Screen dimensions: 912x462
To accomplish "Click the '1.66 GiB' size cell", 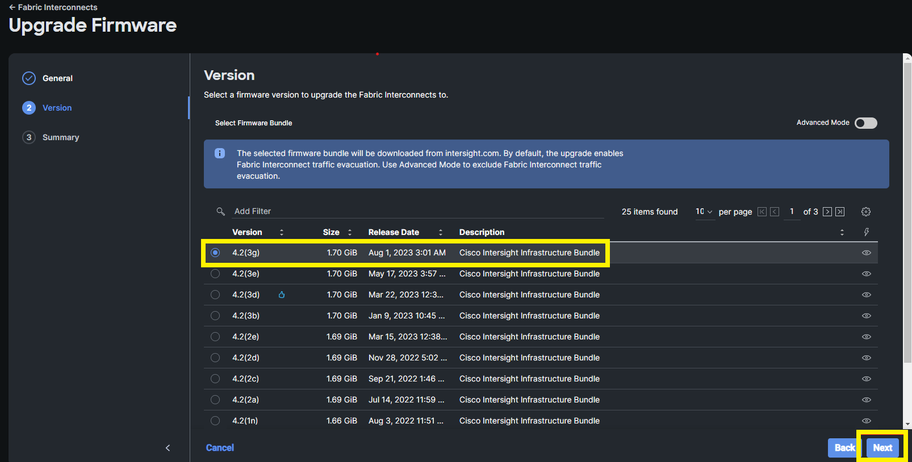I will 341,420.
